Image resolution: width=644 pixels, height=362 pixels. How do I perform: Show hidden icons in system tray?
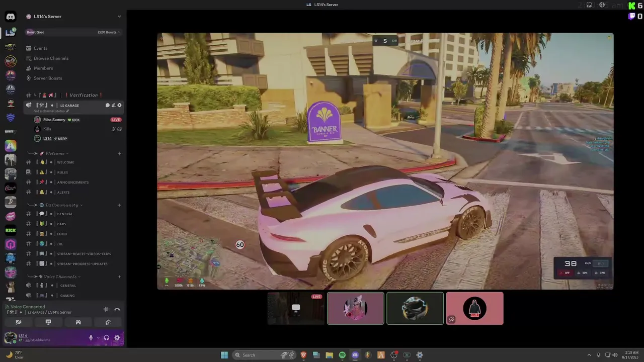[589, 355]
